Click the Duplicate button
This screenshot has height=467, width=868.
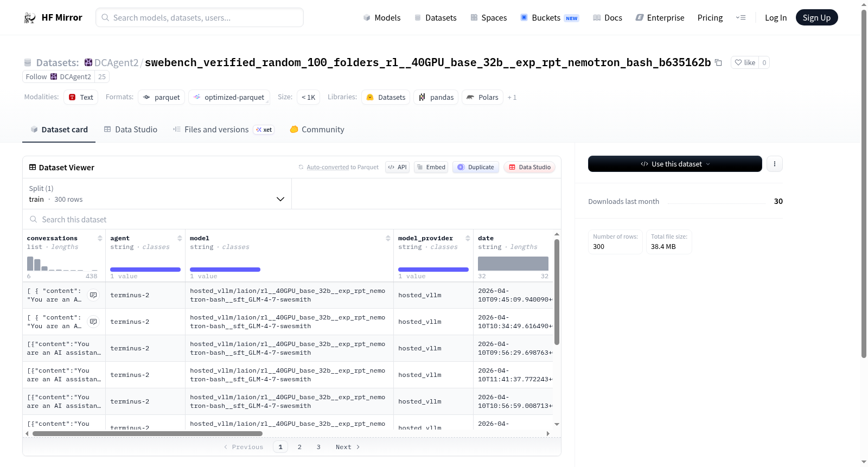(476, 167)
